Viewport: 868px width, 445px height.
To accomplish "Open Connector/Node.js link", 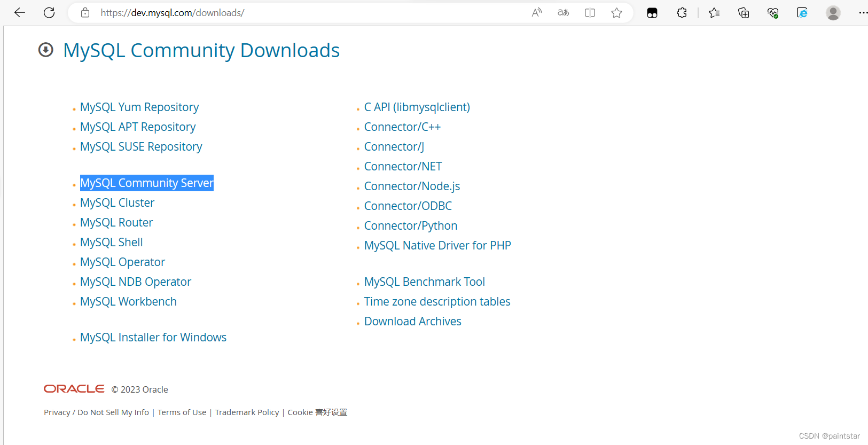I will click(412, 186).
